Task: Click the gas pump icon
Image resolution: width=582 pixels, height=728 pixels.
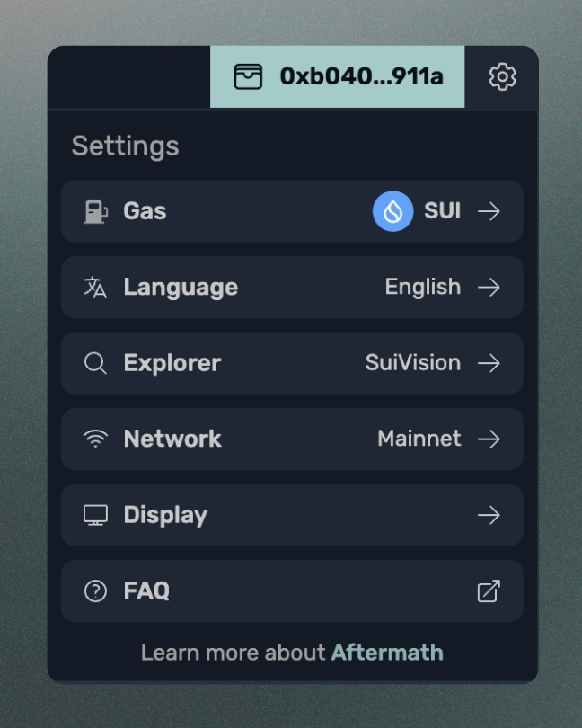Action: coord(95,211)
